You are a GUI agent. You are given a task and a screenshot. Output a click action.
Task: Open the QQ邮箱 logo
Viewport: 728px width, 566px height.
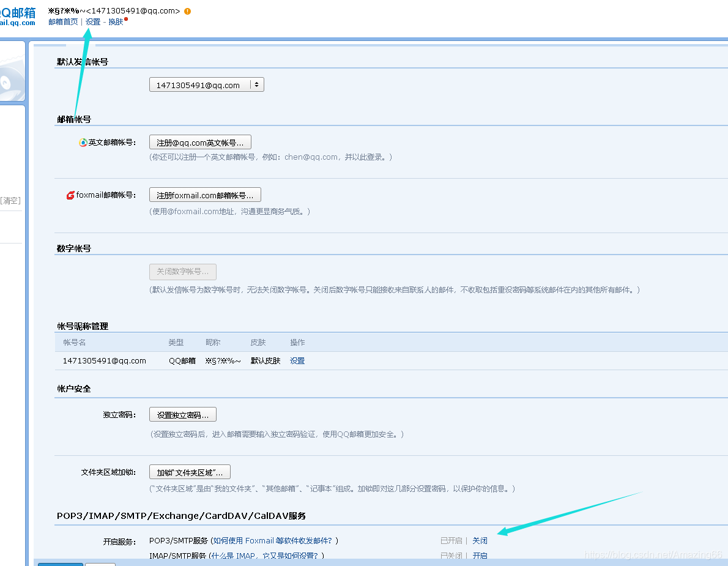[x=18, y=17]
